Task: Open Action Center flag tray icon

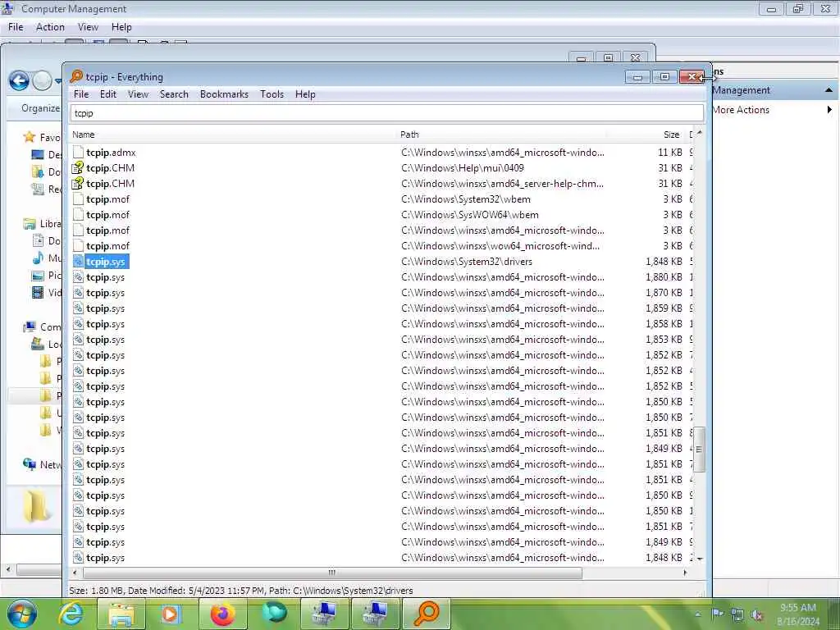Action: coord(718,614)
